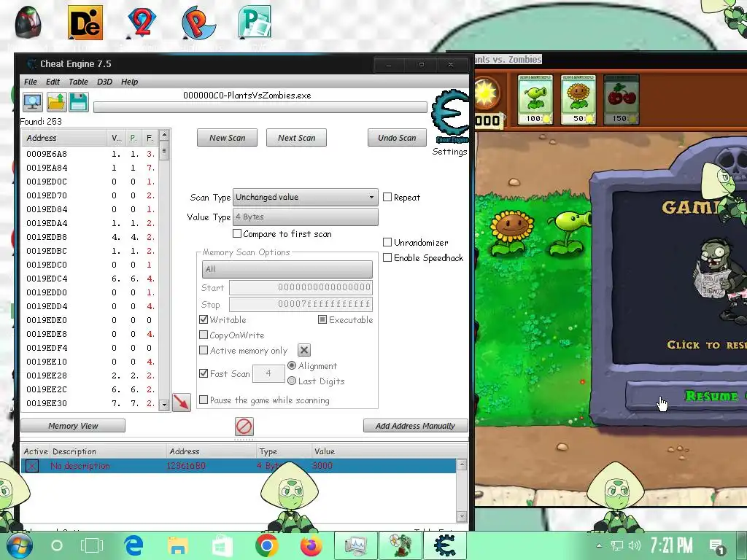Click the address table scroll up arrow

(x=461, y=464)
